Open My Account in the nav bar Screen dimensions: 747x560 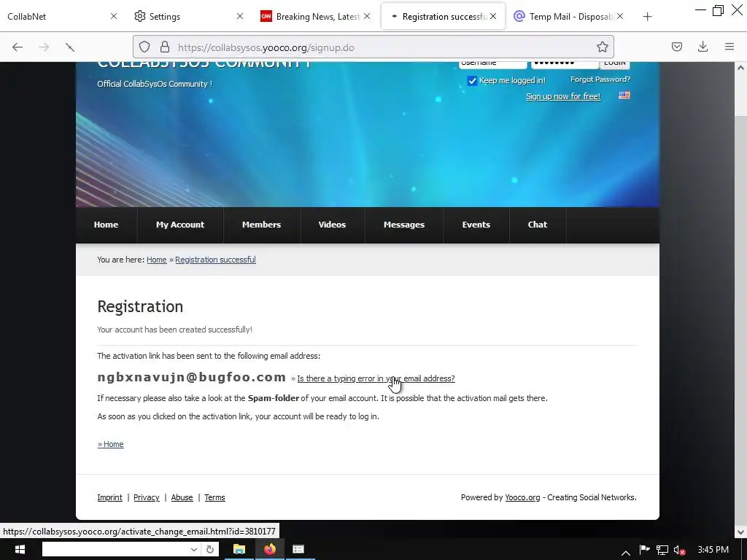(x=180, y=225)
